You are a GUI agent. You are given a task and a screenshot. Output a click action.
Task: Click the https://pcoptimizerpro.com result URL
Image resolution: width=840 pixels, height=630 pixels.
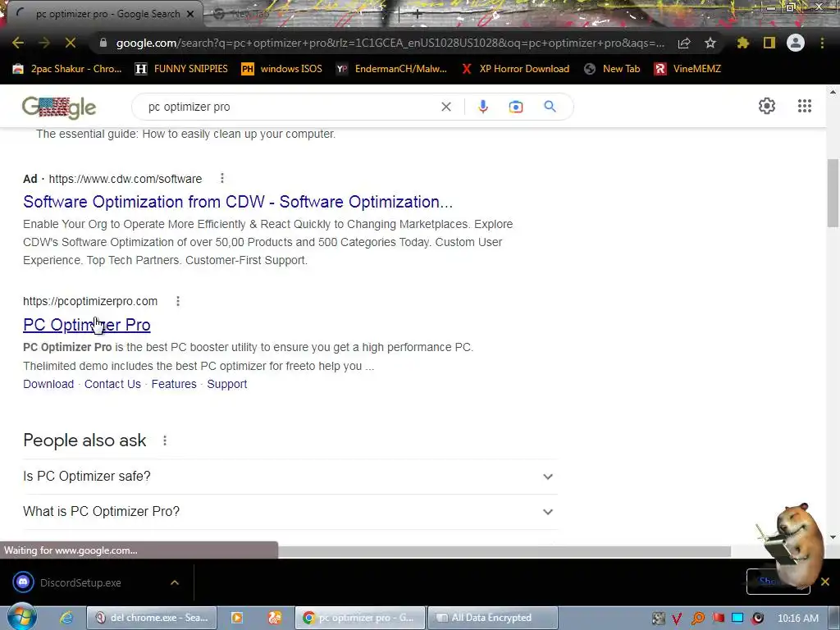point(90,301)
